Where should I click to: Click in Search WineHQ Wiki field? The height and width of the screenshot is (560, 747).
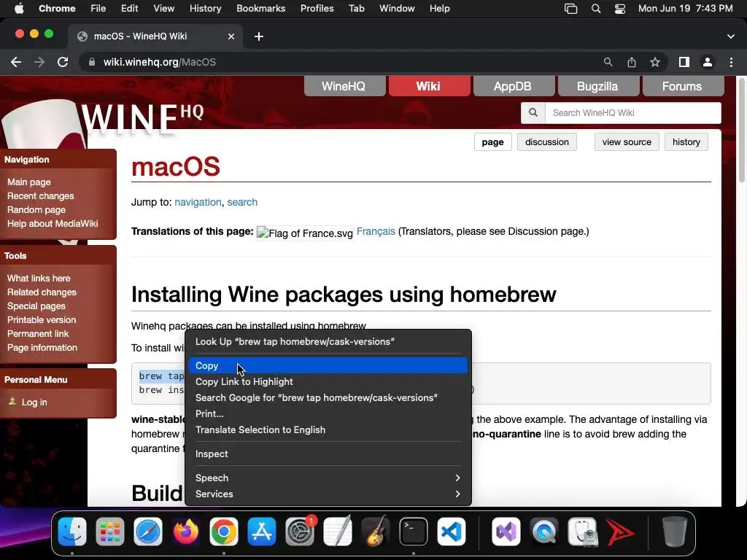coord(632,113)
